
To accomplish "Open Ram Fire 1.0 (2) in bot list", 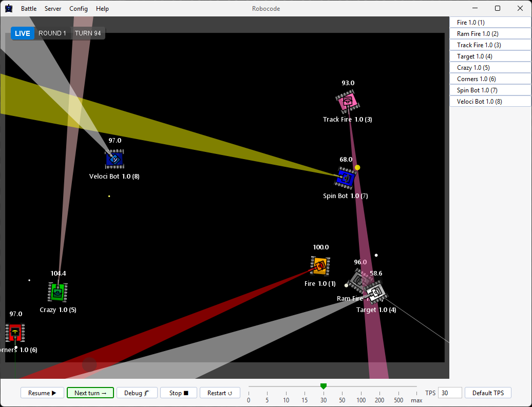I will click(490, 33).
